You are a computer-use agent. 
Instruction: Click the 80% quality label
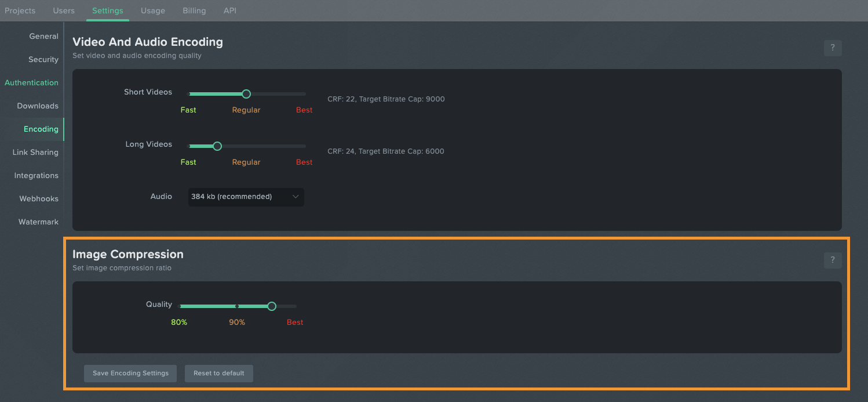click(179, 322)
